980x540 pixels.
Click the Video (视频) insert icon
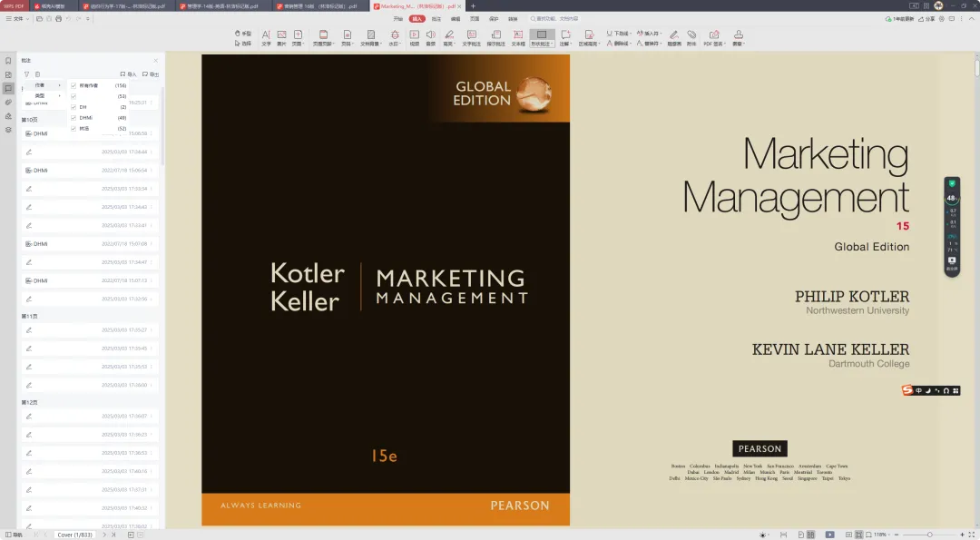415,37
